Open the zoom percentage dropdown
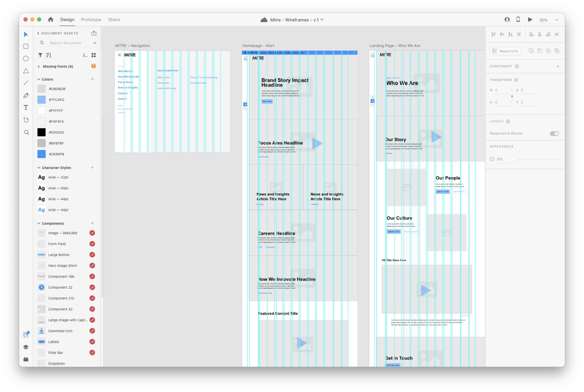 556,20
